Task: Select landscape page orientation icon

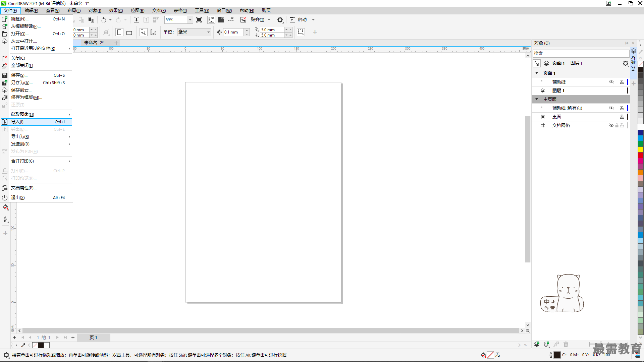Action: (129, 33)
